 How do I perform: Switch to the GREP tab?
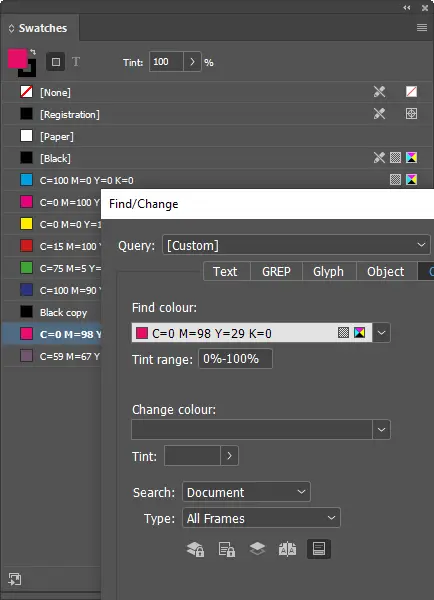click(x=276, y=271)
